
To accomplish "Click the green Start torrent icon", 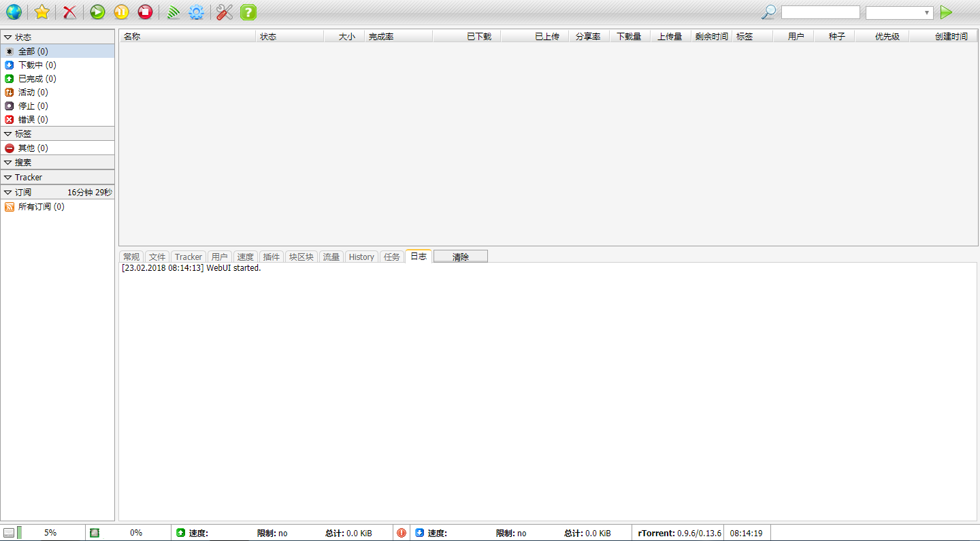I will pos(97,12).
